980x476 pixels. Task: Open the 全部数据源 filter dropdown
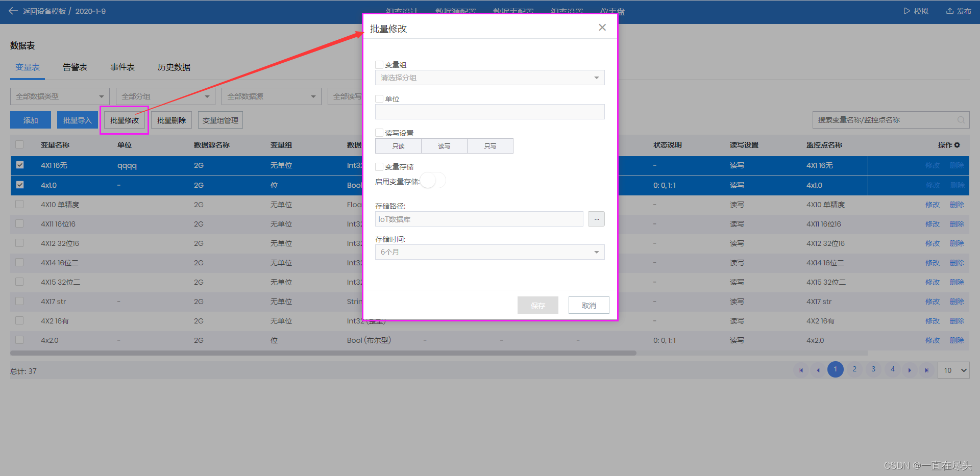271,96
